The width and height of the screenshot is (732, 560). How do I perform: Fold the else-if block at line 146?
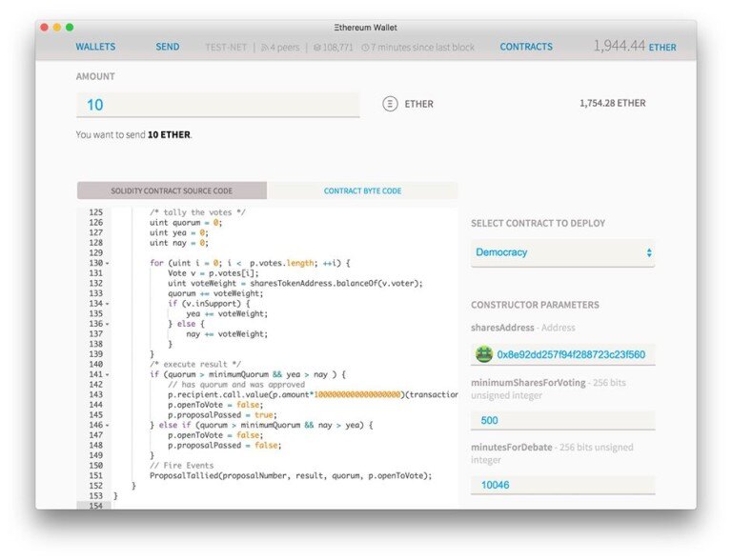107,425
